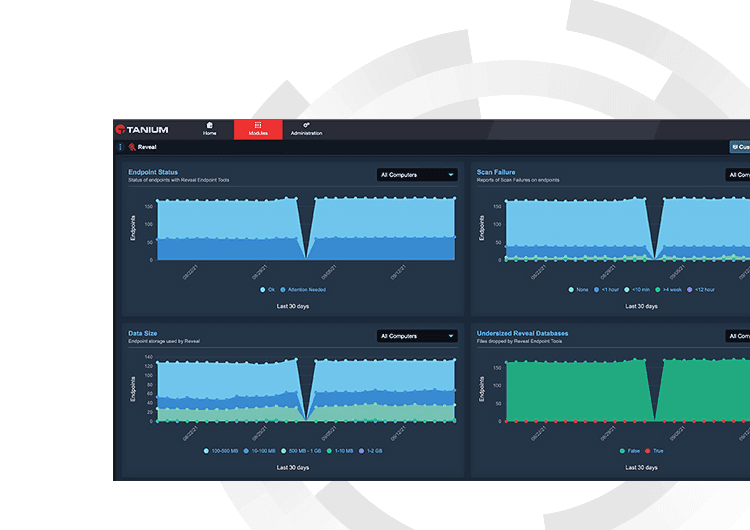
Task: Toggle the 10-100 MB legend series
Action: (260, 451)
